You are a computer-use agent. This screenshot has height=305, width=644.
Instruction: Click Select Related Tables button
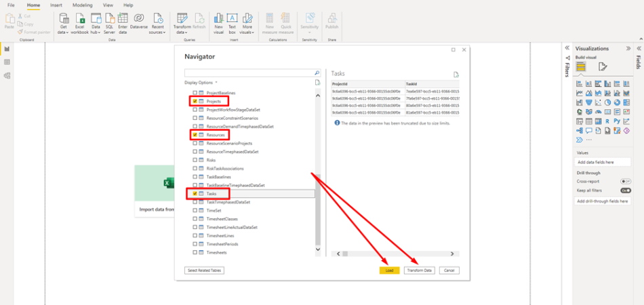(205, 270)
